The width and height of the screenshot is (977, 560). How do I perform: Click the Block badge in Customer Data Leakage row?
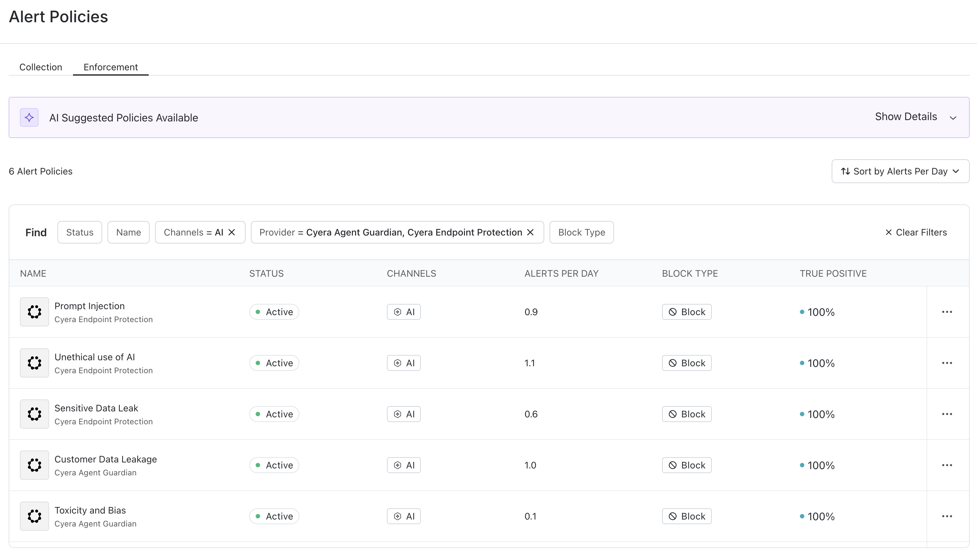[687, 465]
